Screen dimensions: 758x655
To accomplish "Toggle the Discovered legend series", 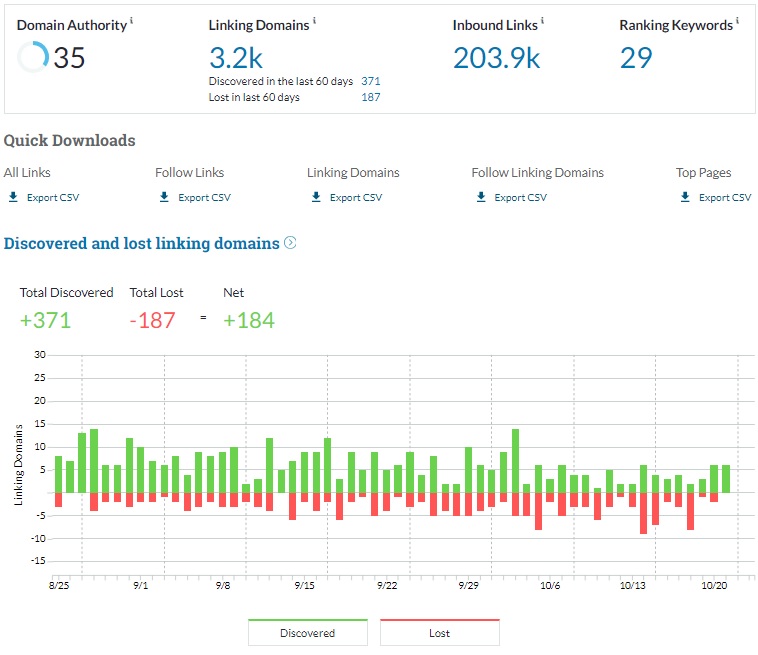I will click(x=308, y=632).
